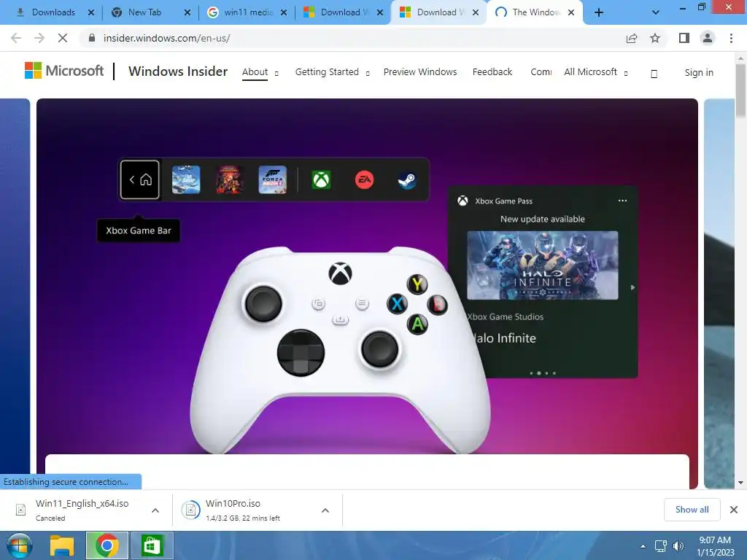Viewport: 747px width, 560px height.
Task: Click the browser forward arrow
Action: click(39, 38)
